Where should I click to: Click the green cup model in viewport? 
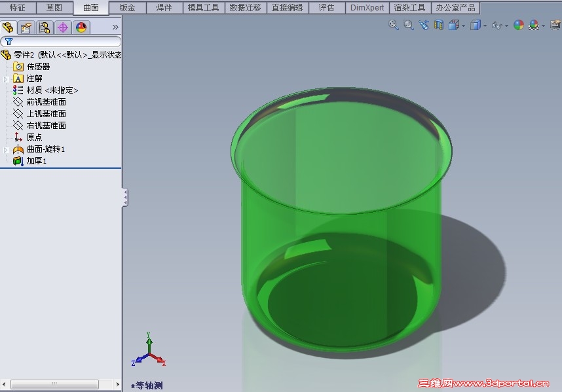click(x=341, y=219)
